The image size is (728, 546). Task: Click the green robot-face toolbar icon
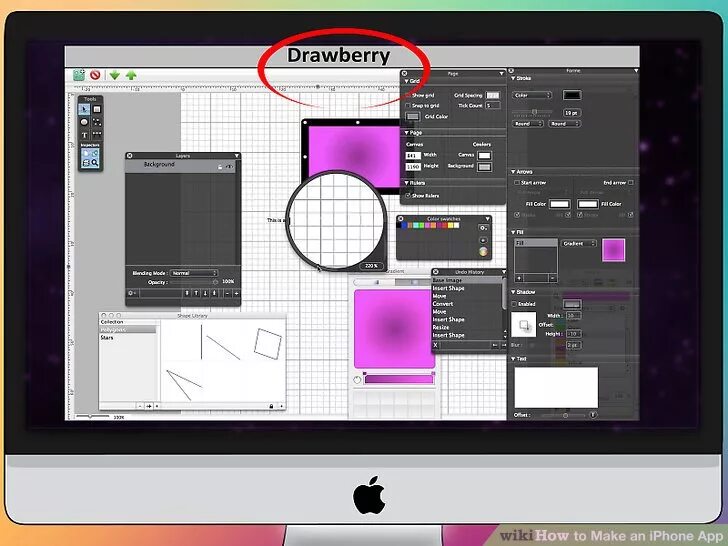pyautogui.click(x=79, y=75)
